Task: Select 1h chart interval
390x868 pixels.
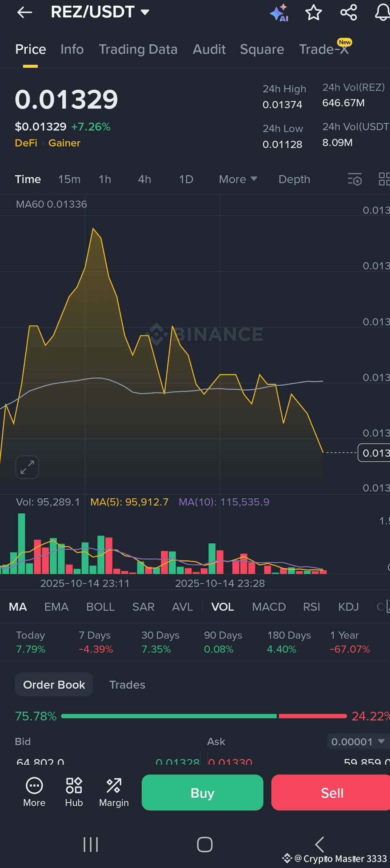Action: pyautogui.click(x=105, y=179)
